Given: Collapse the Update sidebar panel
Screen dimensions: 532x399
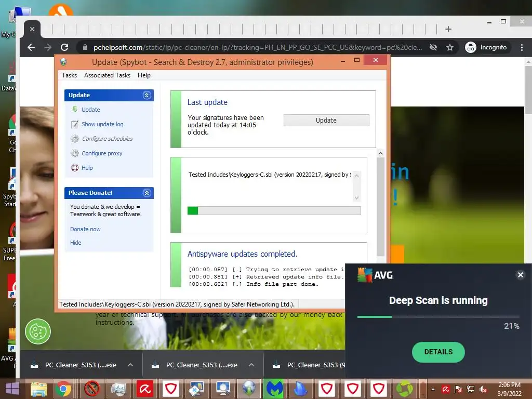Looking at the screenshot, I should click(147, 96).
